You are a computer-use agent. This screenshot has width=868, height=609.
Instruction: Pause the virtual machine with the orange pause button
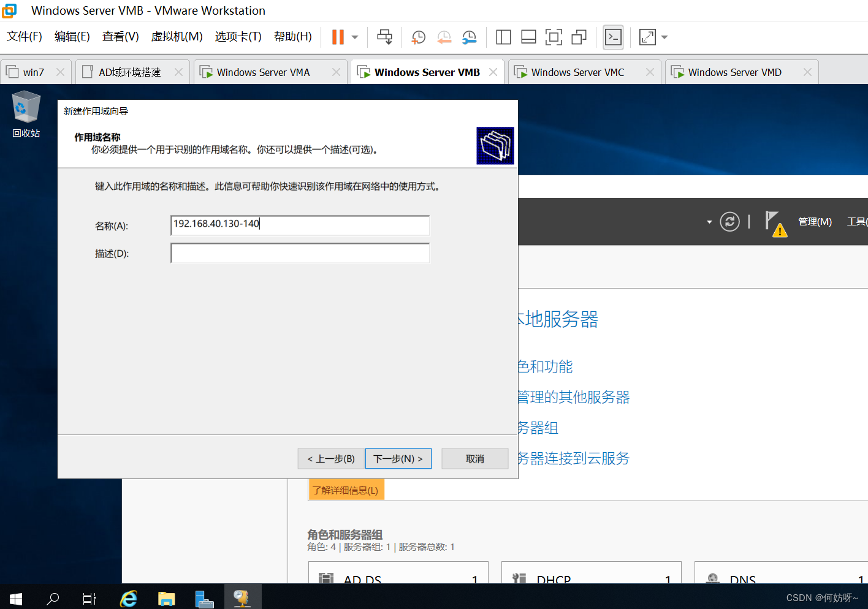coord(338,37)
